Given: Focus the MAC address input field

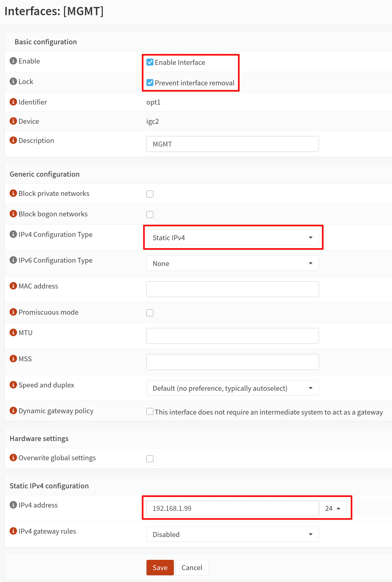Looking at the screenshot, I should tap(233, 289).
